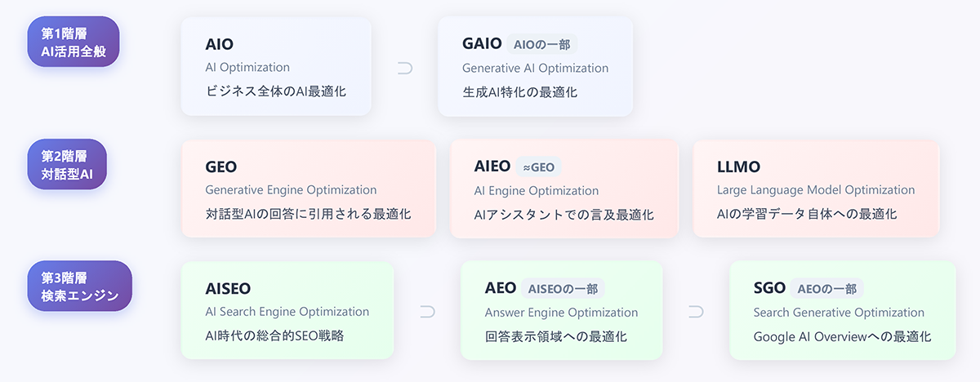This screenshot has height=382, width=980.
Task: Select the AISEO AI Search Engine card
Action: (287, 310)
